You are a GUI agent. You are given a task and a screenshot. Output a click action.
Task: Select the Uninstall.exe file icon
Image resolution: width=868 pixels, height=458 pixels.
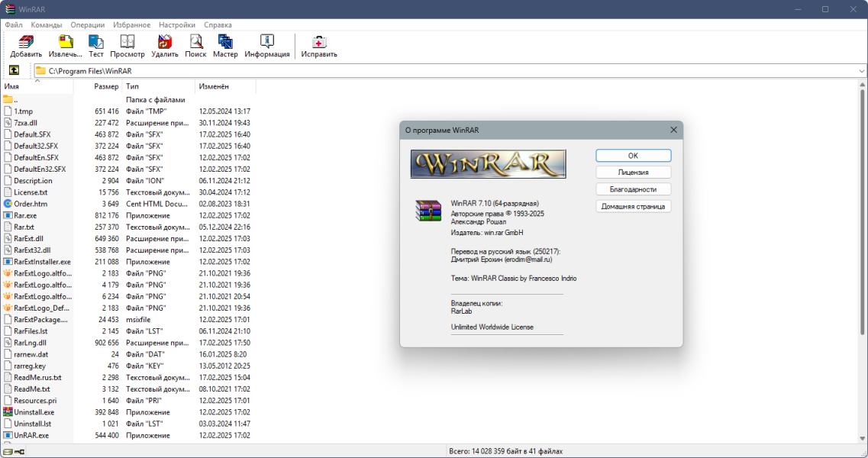point(8,412)
